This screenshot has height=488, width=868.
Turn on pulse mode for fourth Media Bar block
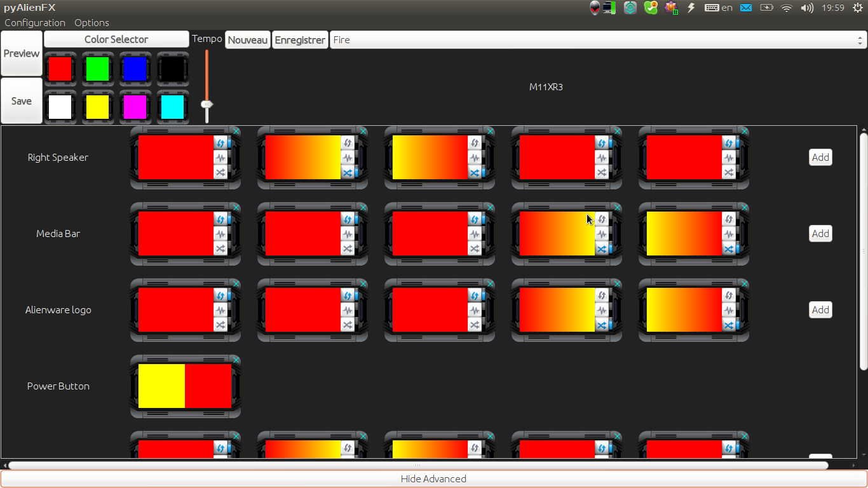602,234
